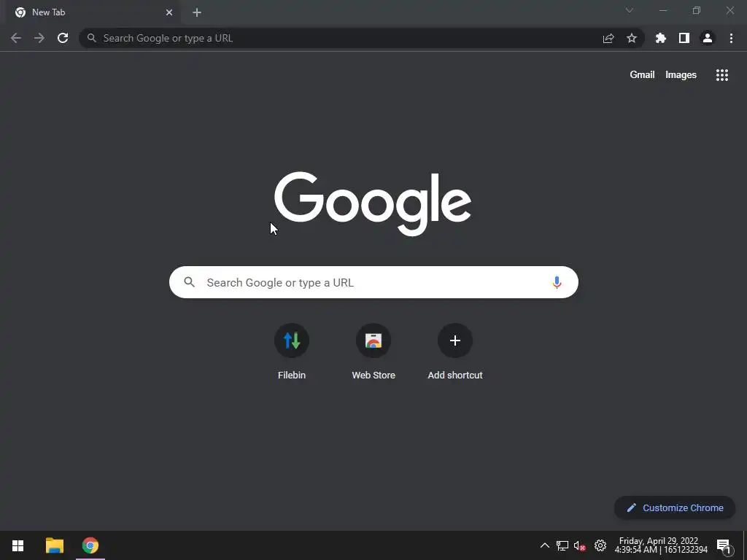Click the Google logo

tap(373, 203)
